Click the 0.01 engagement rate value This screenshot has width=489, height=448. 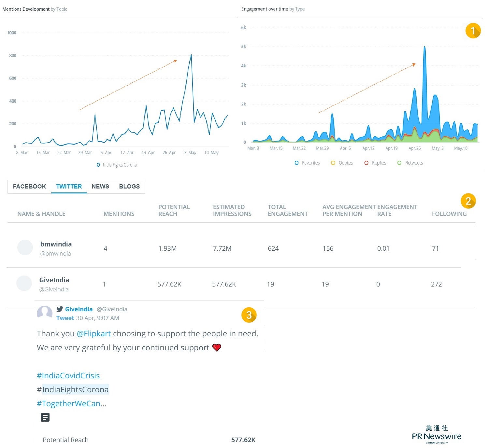click(x=383, y=248)
